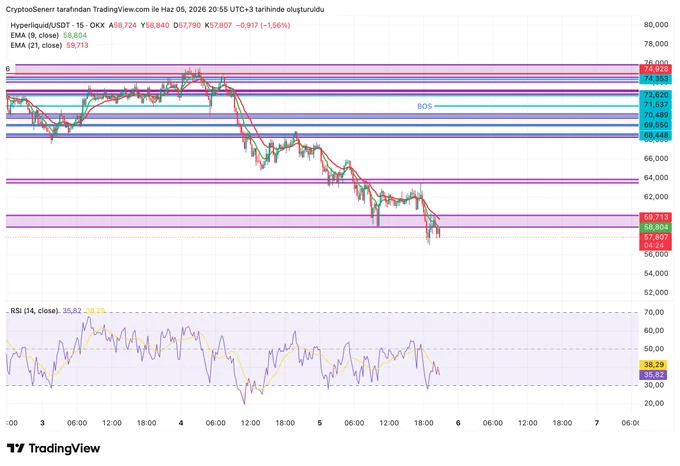
Task: Click date label 3 on time axis
Action: pos(42,423)
